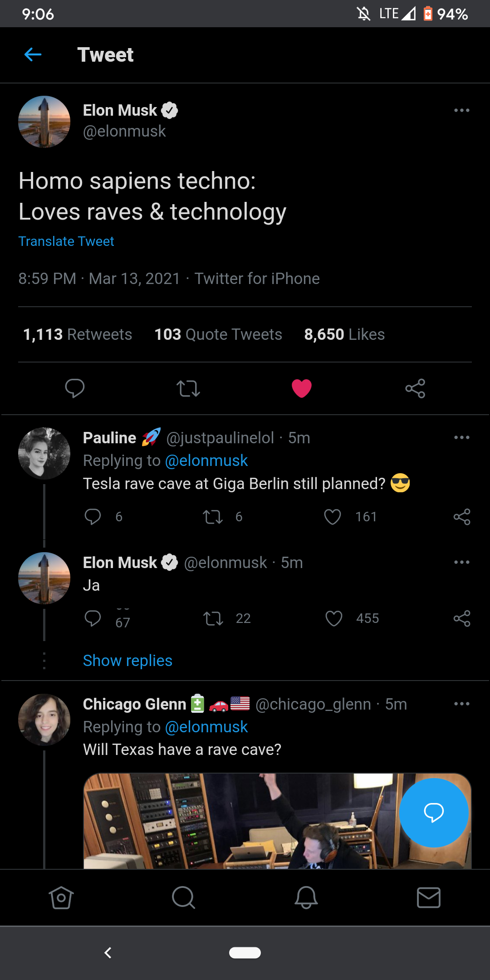Open the share menu on Pauline's reply

462,517
